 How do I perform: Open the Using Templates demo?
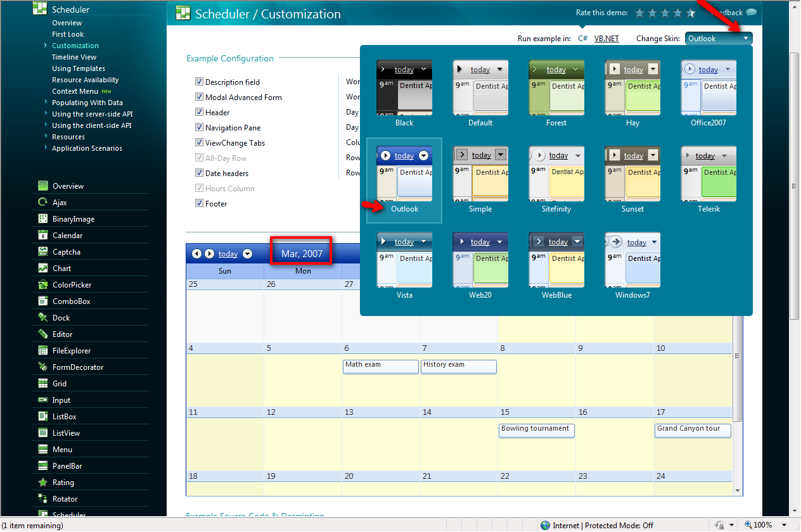[x=79, y=68]
